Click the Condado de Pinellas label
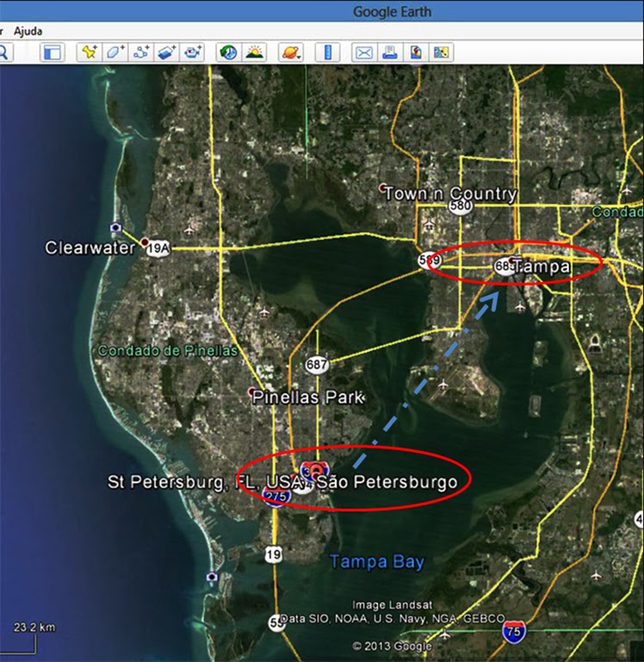Viewport: 644px width, 662px height. pos(168,350)
